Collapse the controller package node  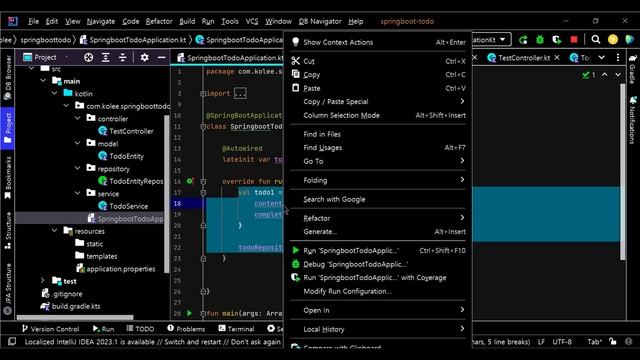point(78,118)
